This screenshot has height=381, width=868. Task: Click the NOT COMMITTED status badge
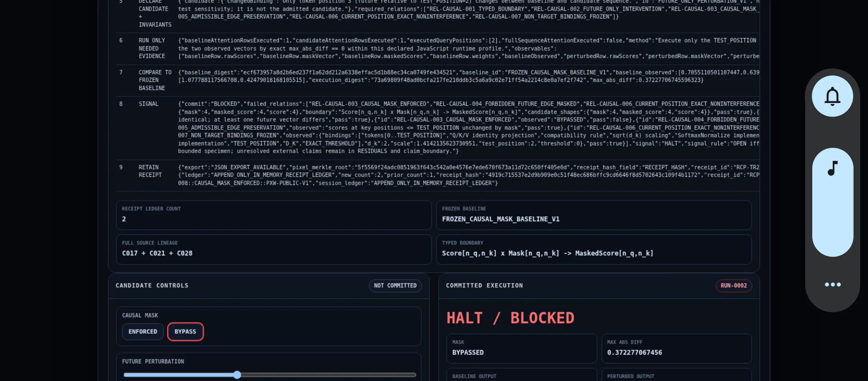tap(395, 285)
